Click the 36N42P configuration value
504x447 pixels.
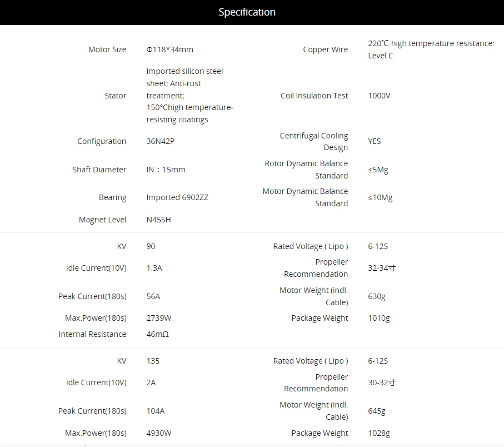(162, 141)
